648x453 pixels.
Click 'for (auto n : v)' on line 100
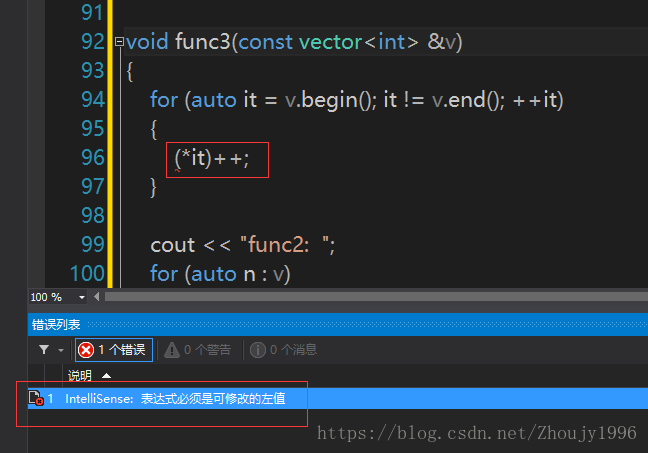pyautogui.click(x=220, y=274)
